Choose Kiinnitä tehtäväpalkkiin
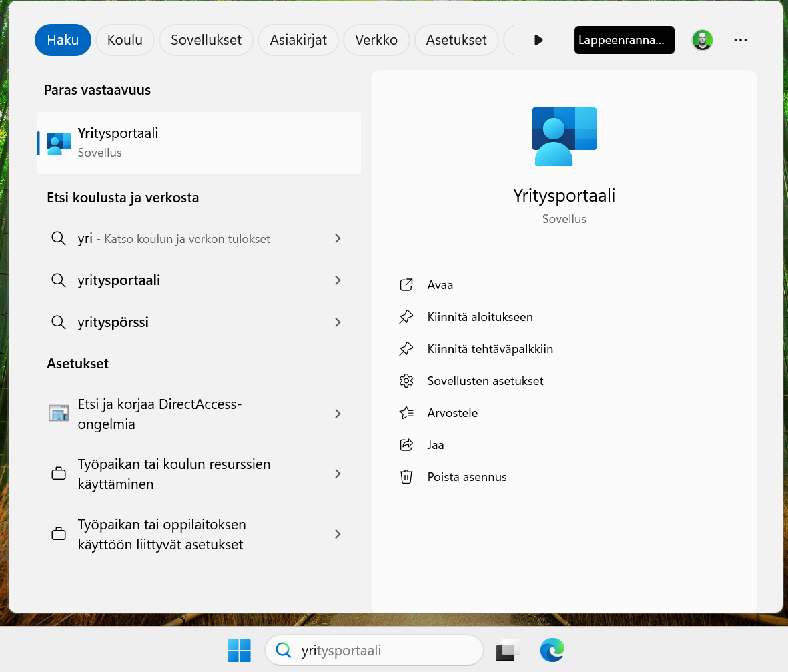Viewport: 788px width, 672px height. [x=490, y=349]
